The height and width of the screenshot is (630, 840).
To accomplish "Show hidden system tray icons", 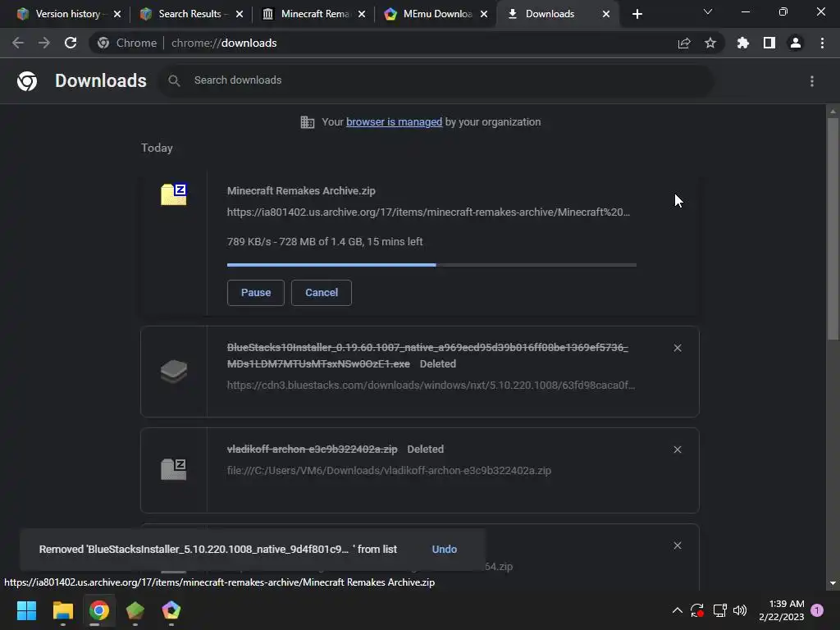I will tap(677, 610).
